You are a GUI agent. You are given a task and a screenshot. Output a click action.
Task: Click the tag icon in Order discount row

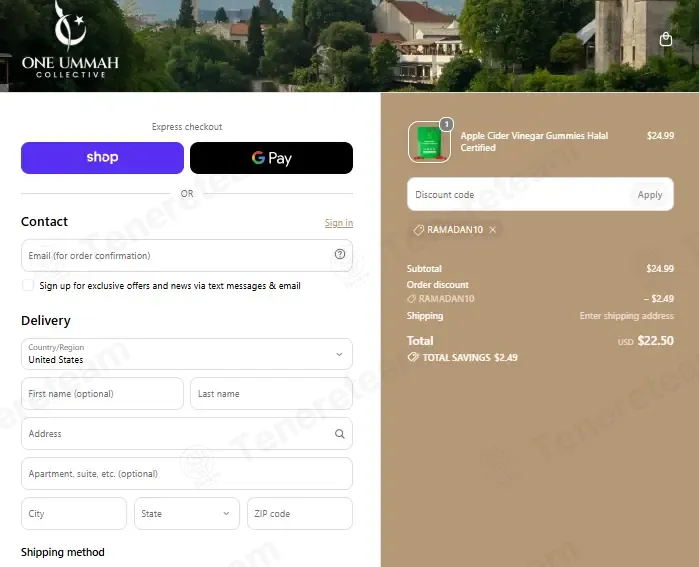click(411, 299)
